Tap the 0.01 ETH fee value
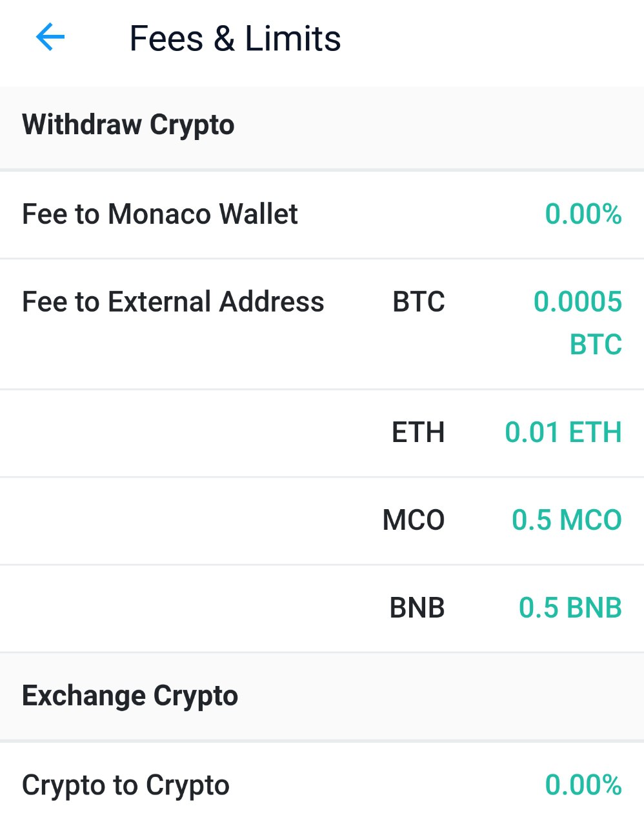Image resolution: width=644 pixels, height=826 pixels. (563, 432)
